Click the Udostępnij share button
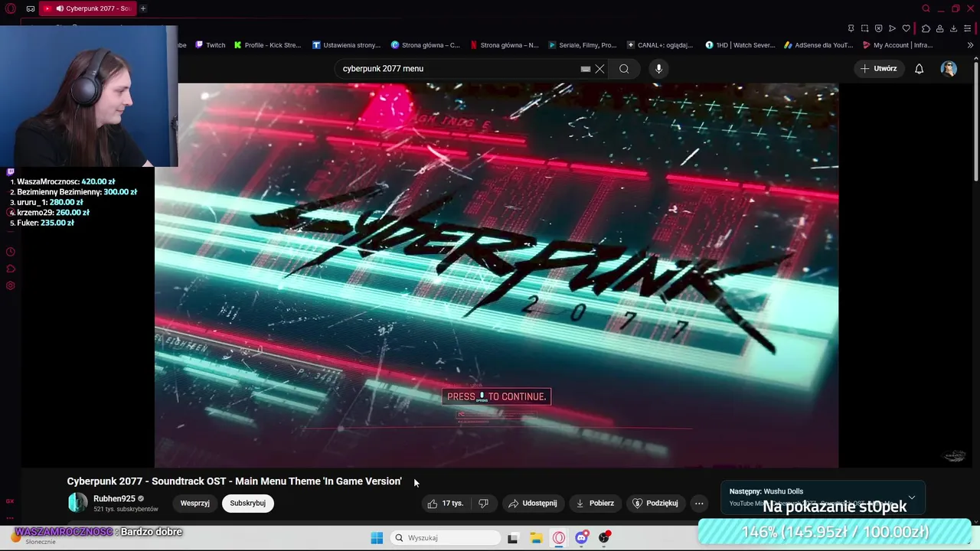980x551 pixels. [532, 503]
